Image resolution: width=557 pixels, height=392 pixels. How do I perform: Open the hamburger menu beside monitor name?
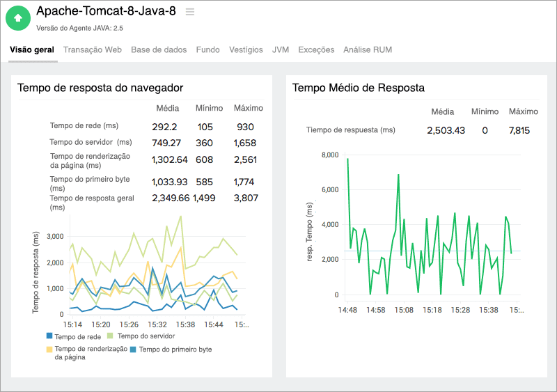coord(190,12)
